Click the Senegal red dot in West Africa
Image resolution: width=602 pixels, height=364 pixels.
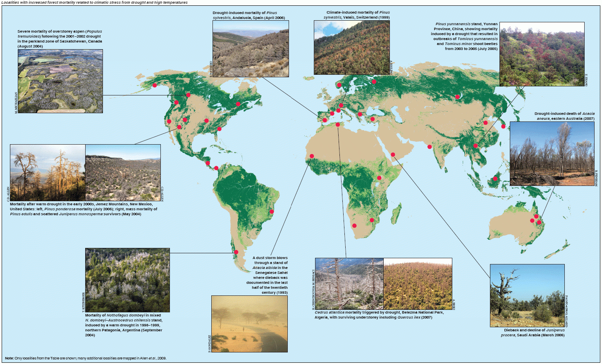coord(312,156)
